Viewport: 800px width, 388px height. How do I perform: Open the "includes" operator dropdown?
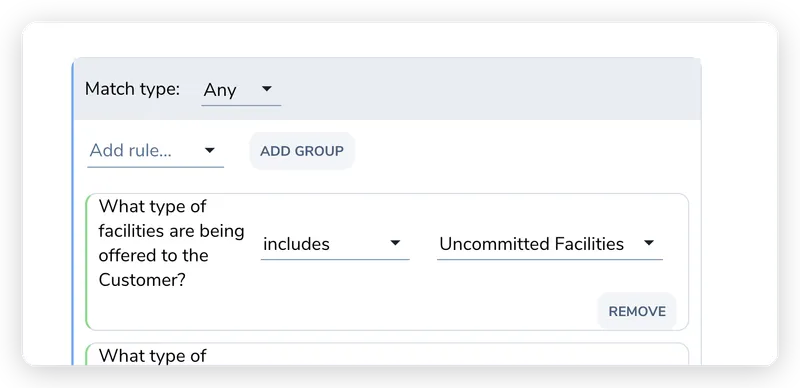point(335,245)
